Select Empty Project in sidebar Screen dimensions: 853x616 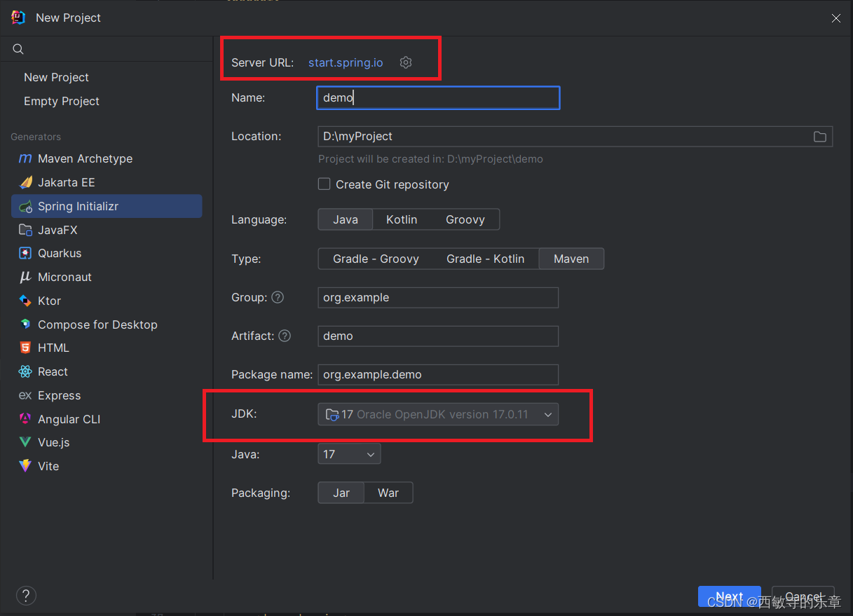point(62,101)
